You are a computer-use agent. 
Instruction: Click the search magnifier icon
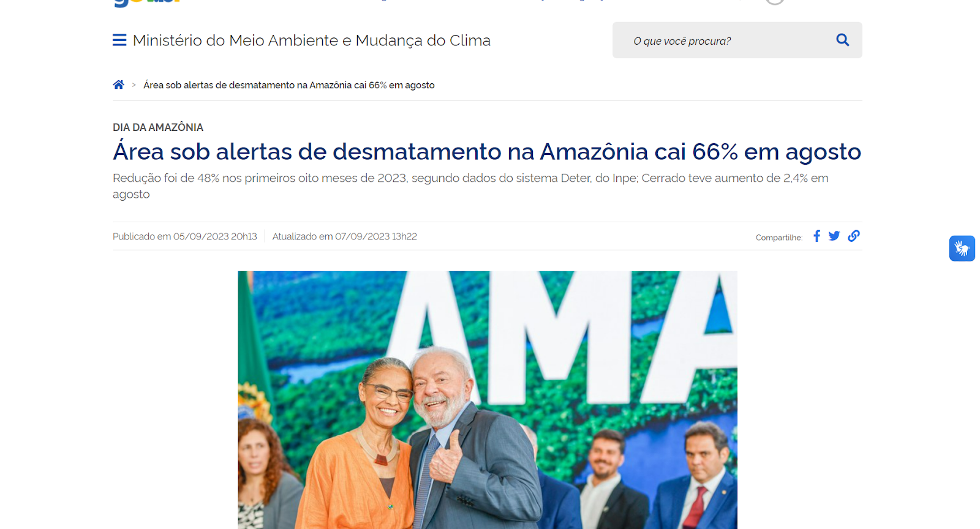tap(843, 40)
